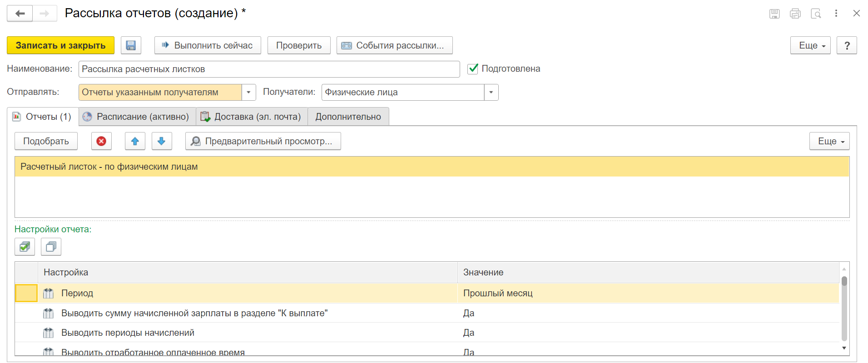The height and width of the screenshot is (363, 868).
Task: Close the mailing form window
Action: click(x=857, y=14)
